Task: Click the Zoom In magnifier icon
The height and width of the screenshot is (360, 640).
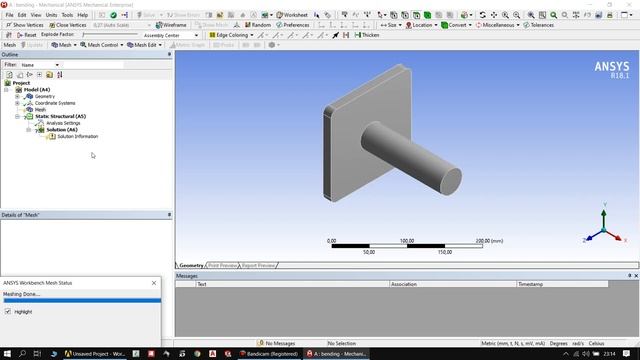Action: coord(505,15)
